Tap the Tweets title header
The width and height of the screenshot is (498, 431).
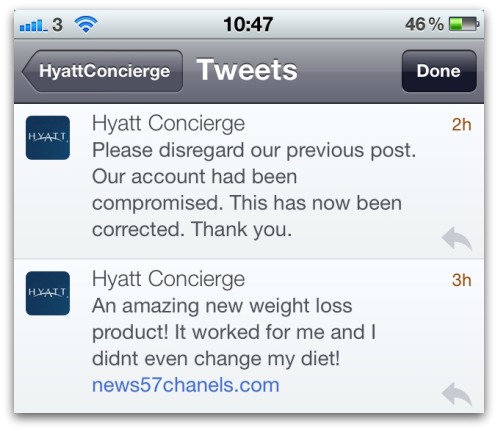247,70
